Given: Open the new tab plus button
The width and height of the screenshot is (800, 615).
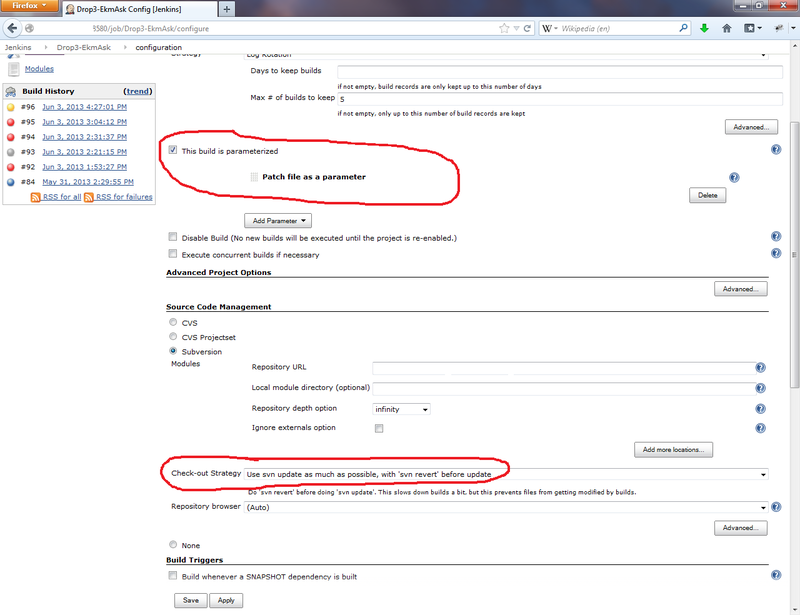Looking at the screenshot, I should point(227,9).
